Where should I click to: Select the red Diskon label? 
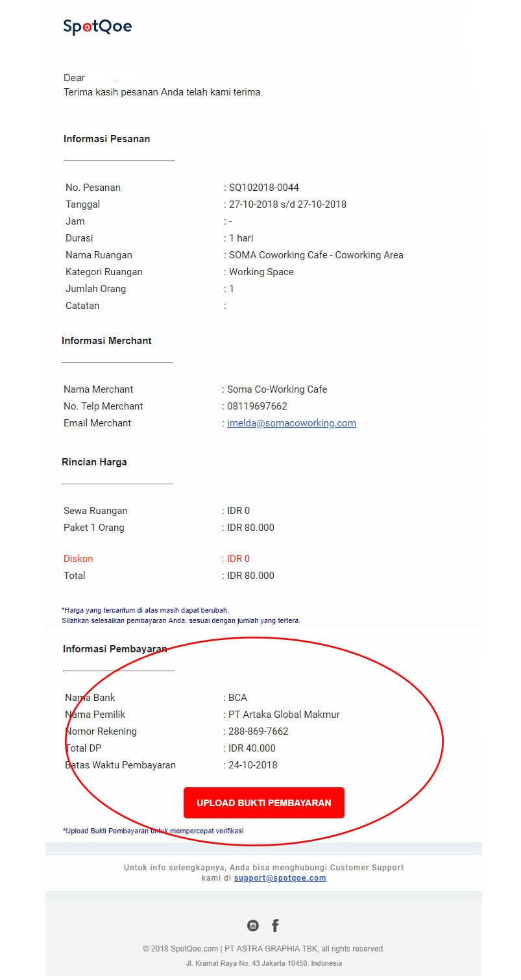78,559
